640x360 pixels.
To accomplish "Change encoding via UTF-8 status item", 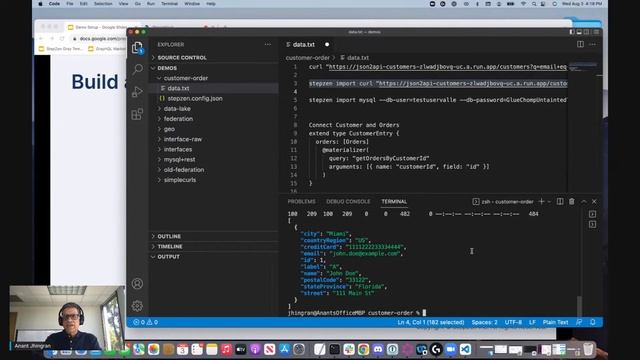I will click(x=513, y=322).
